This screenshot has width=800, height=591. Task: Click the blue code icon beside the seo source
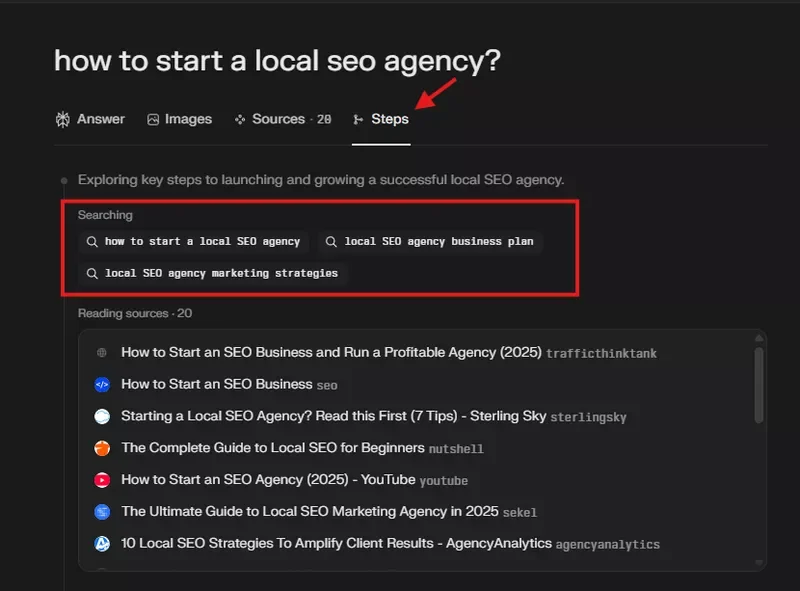click(x=101, y=384)
